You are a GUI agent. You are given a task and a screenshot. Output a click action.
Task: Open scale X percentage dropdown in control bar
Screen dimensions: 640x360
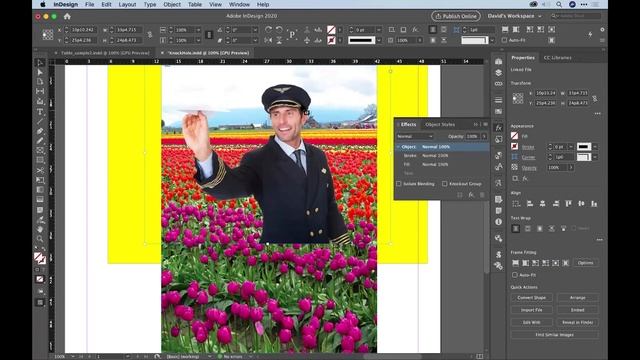(198, 30)
